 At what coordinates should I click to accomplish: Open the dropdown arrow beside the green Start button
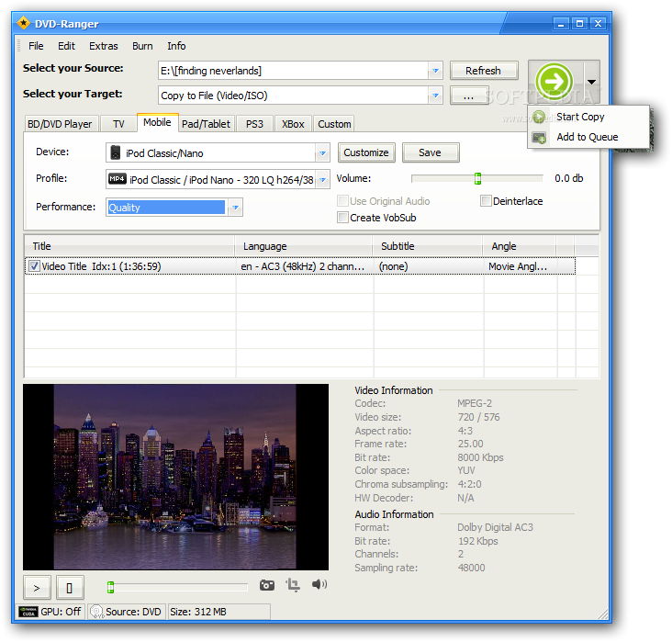pyautogui.click(x=591, y=82)
